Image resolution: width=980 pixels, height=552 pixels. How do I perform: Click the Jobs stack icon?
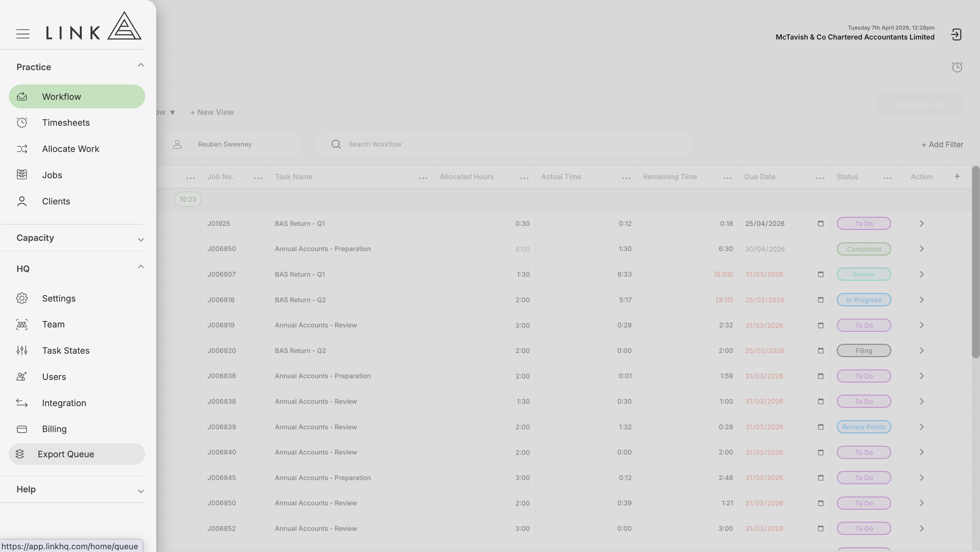[x=22, y=174]
